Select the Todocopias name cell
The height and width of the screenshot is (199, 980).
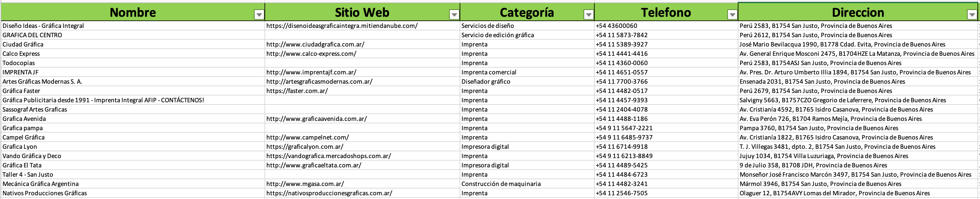point(133,63)
